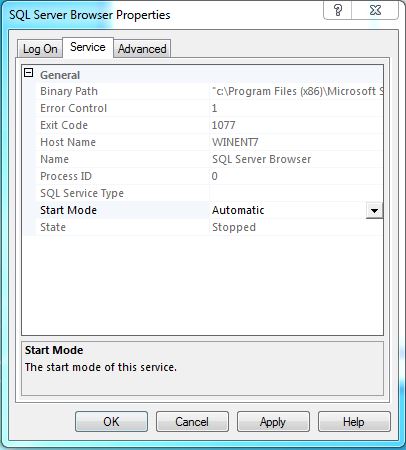Select the State property label
Viewport: 406px width, 450px height.
pos(53,227)
